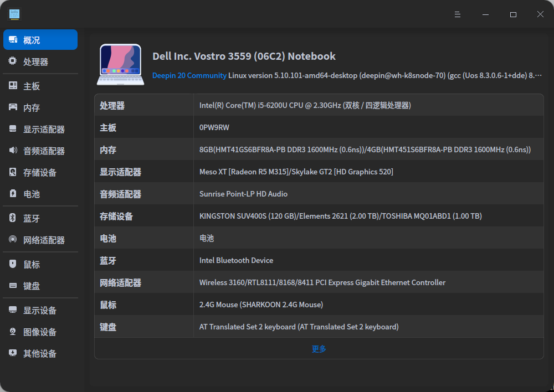Click the Linux version 5.10.101 kernel text

[x=385, y=75]
